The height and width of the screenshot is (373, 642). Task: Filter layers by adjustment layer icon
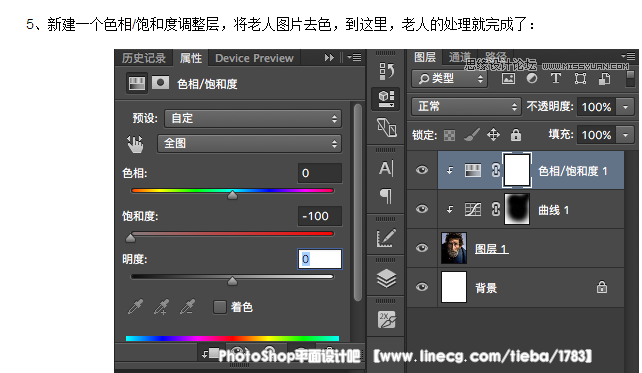click(532, 78)
